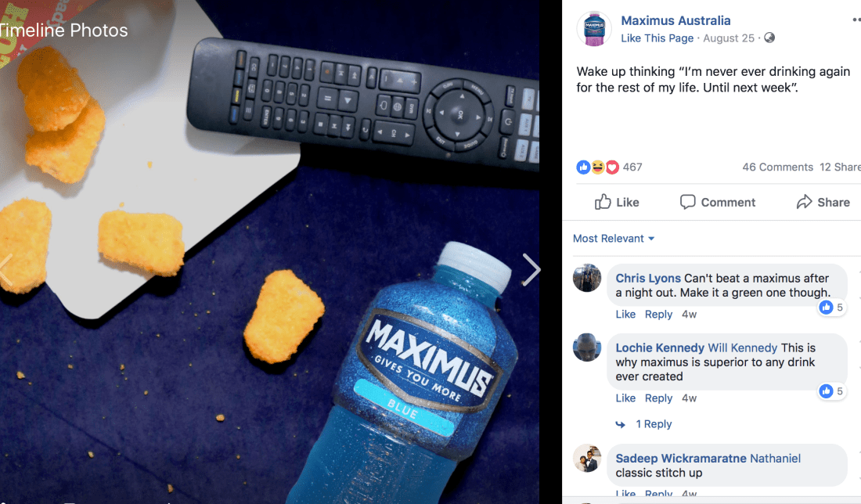Click the public globe privacy icon
The image size is (861, 504).
[x=769, y=38]
